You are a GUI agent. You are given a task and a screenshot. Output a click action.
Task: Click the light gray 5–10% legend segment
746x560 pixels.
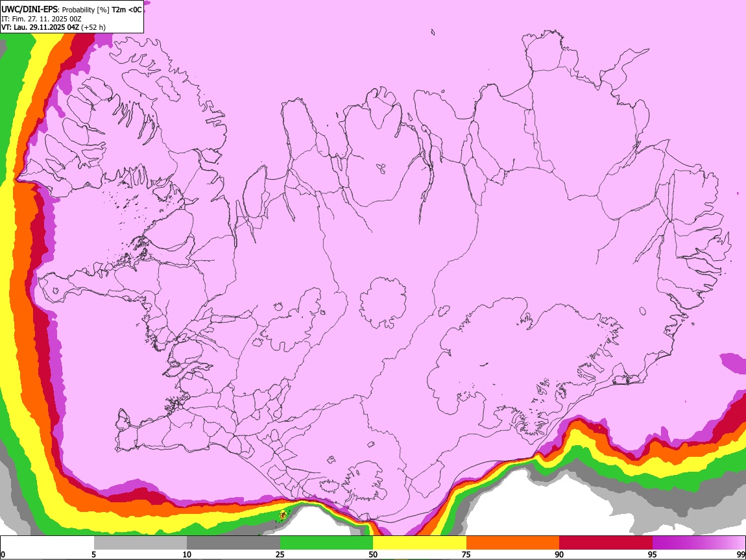pyautogui.click(x=140, y=542)
